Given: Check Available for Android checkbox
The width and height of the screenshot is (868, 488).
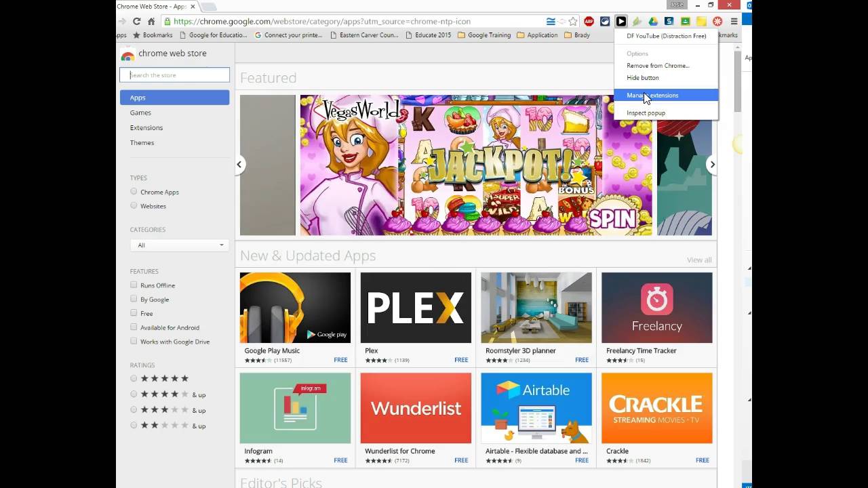Looking at the screenshot, I should coord(134,327).
